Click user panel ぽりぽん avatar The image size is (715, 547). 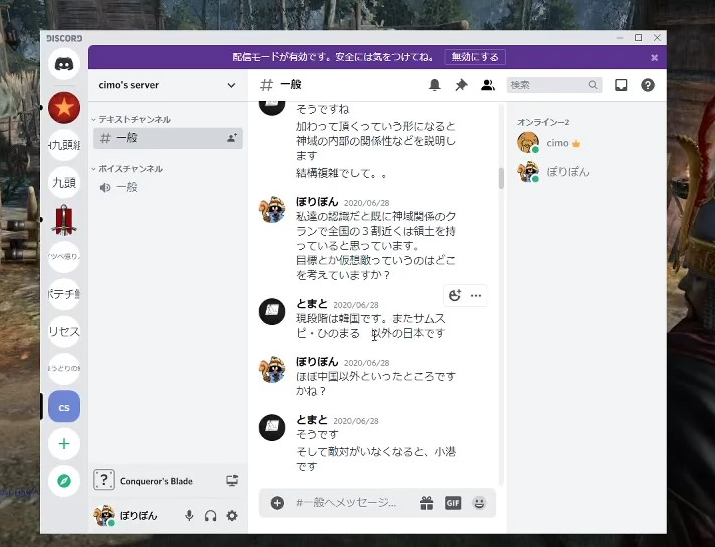point(104,516)
